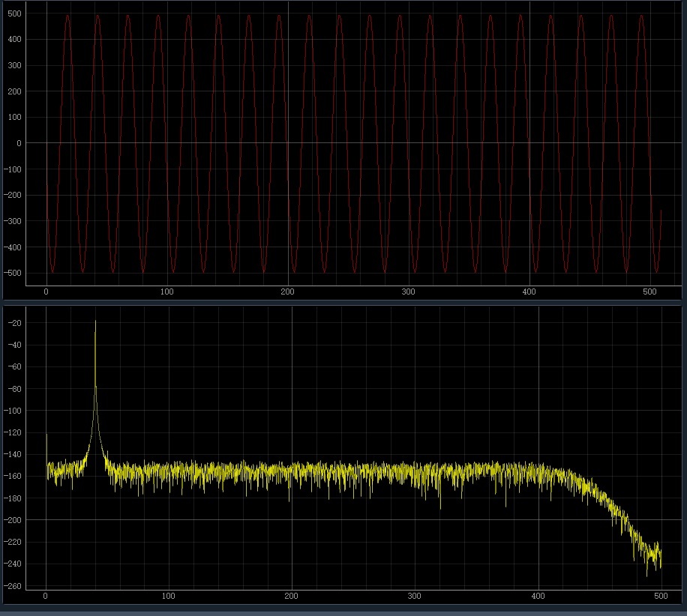Screen dimensions: 687x616
Task: Click the last sine wave crest in red plot
Action: pos(641,16)
